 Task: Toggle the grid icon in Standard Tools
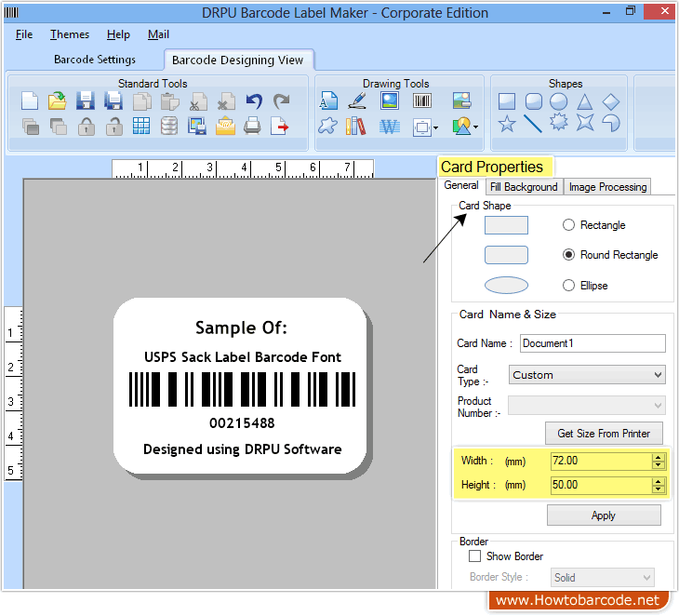coord(141,126)
